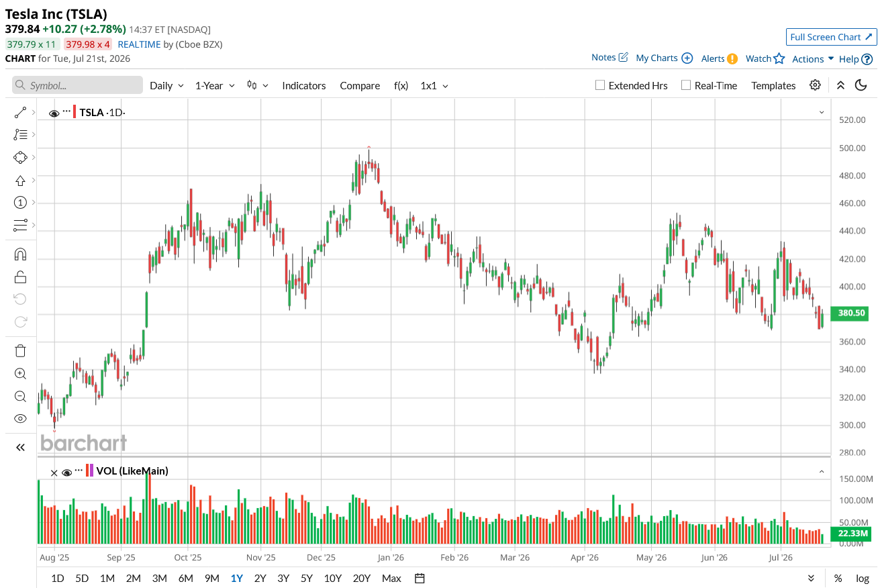
Task: Open Full Screen Chart
Action: [x=831, y=37]
